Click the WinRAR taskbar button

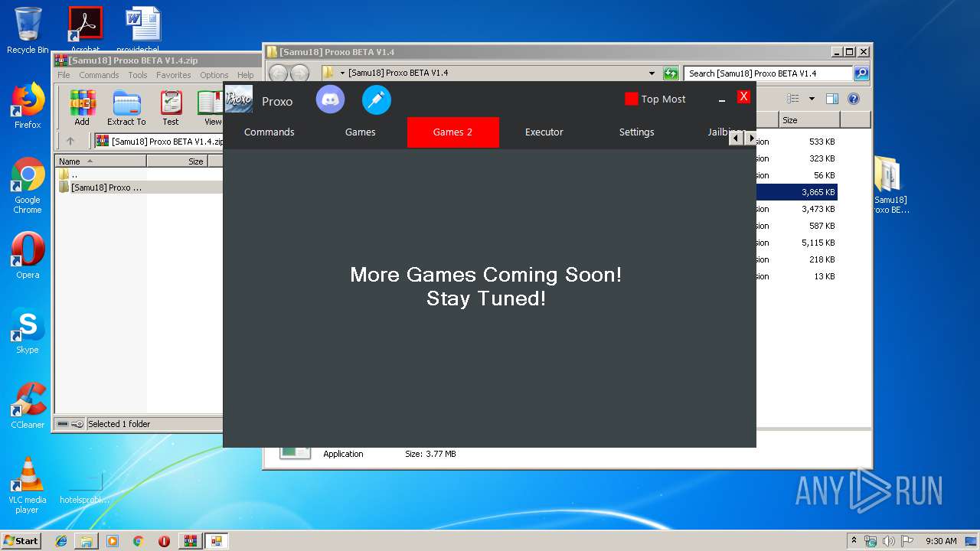(x=190, y=541)
